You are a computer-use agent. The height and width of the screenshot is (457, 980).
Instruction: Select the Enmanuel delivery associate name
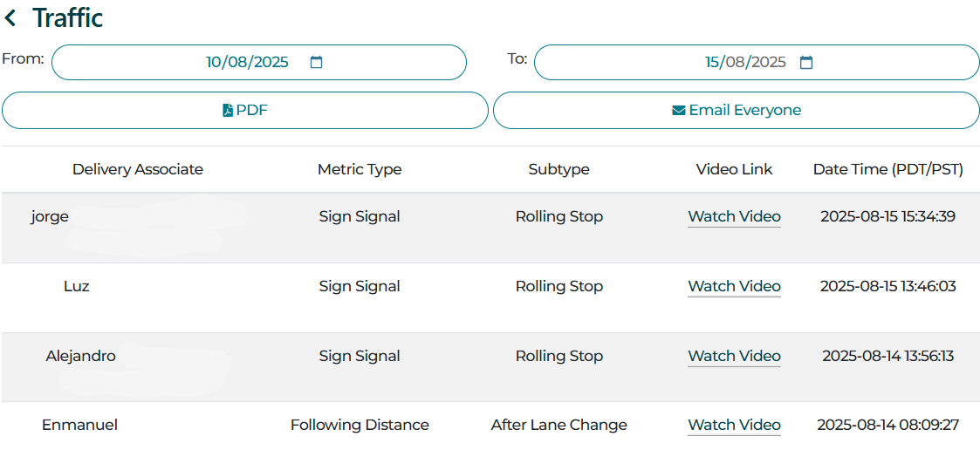pos(79,425)
